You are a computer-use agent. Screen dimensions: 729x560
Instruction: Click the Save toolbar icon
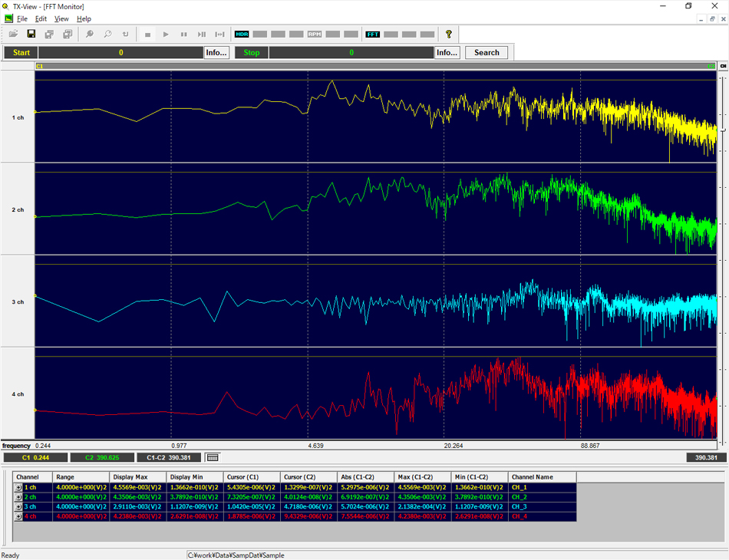click(31, 34)
